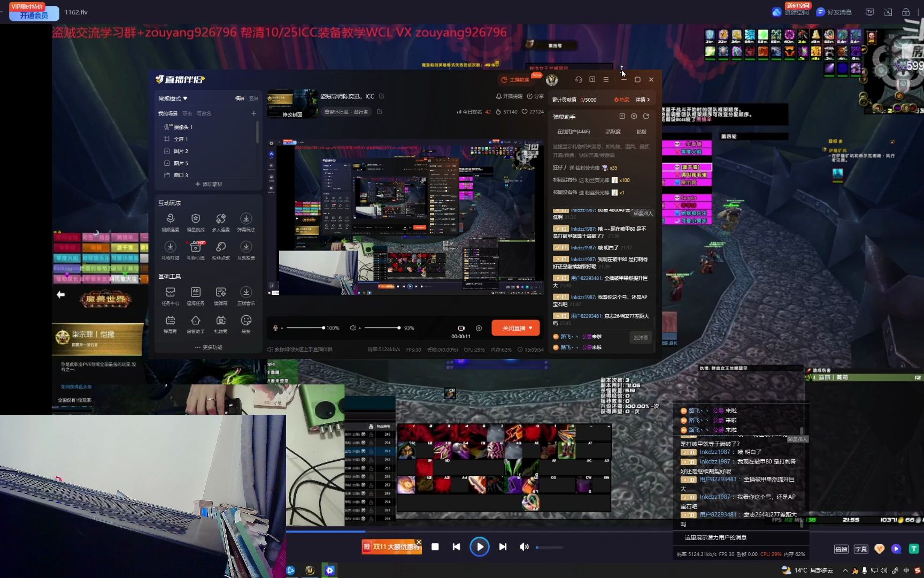Switch to 在线用户(4446) tab

point(573,132)
